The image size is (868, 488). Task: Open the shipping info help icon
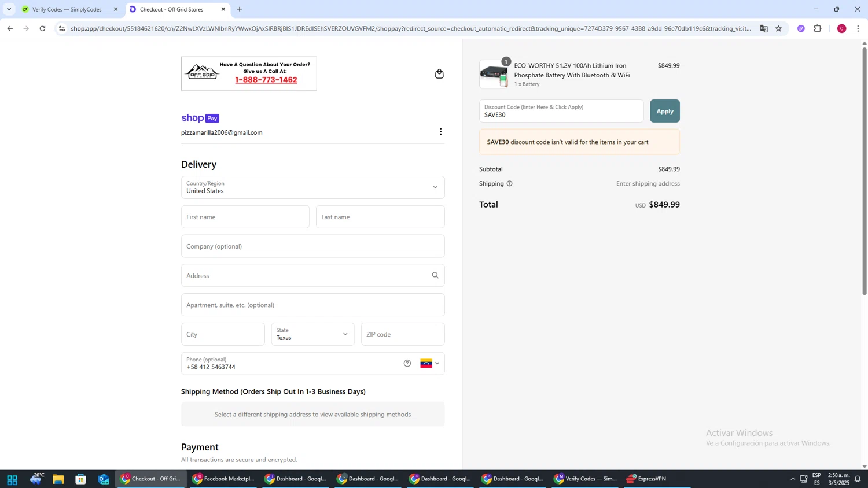pos(509,184)
